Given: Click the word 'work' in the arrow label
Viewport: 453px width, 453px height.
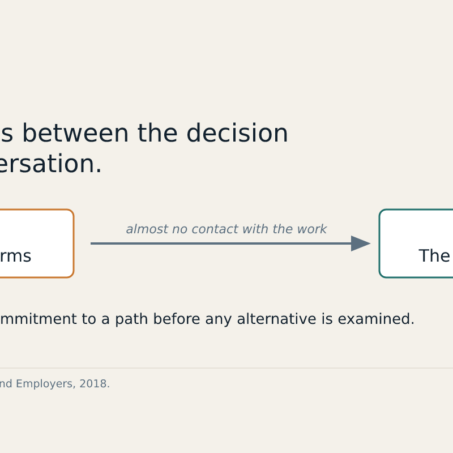Looking at the screenshot, I should (312, 229).
